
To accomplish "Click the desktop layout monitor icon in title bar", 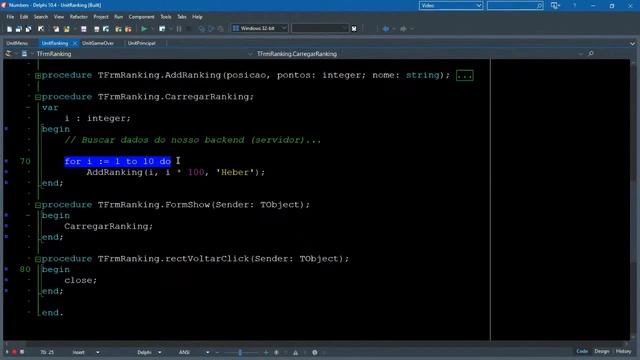I will (555, 6).
